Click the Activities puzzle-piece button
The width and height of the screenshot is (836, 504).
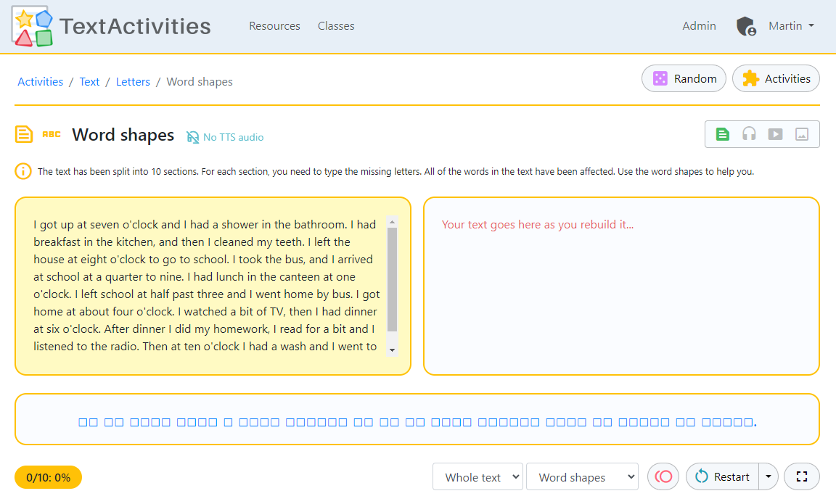click(x=776, y=79)
